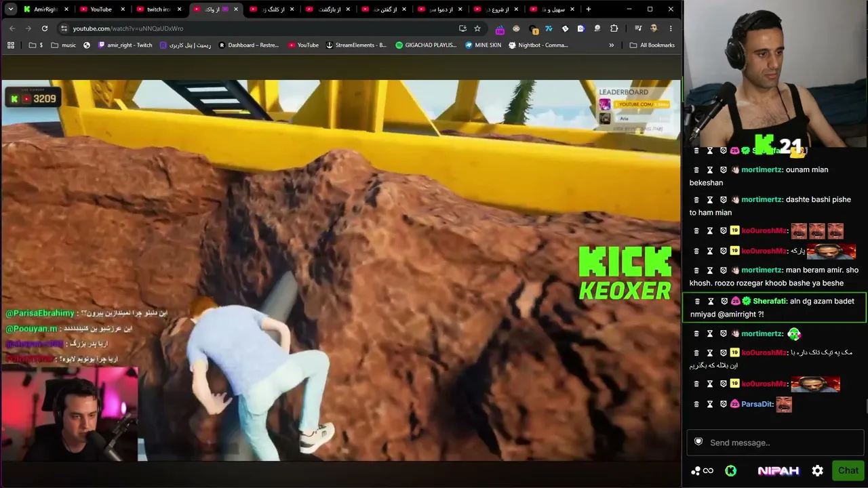Screen dimensions: 868x488
Task: Open the Extensions puzzle icon
Action: pos(614,28)
